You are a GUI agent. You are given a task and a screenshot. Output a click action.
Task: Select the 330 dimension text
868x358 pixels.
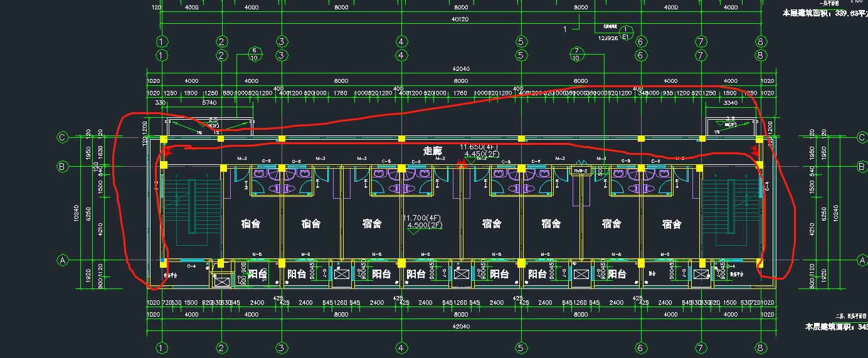[160, 102]
